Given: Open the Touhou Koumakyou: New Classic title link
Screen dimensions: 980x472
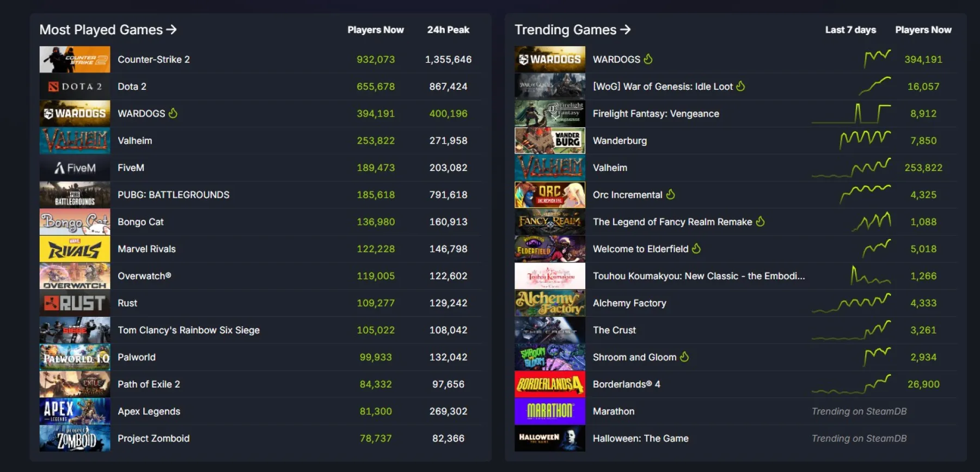Looking at the screenshot, I should pos(699,276).
